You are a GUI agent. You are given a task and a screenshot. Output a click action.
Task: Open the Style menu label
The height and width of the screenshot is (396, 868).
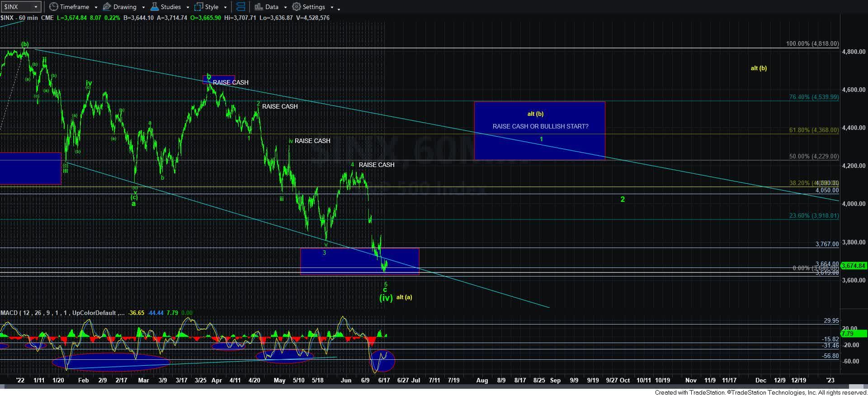(x=212, y=7)
